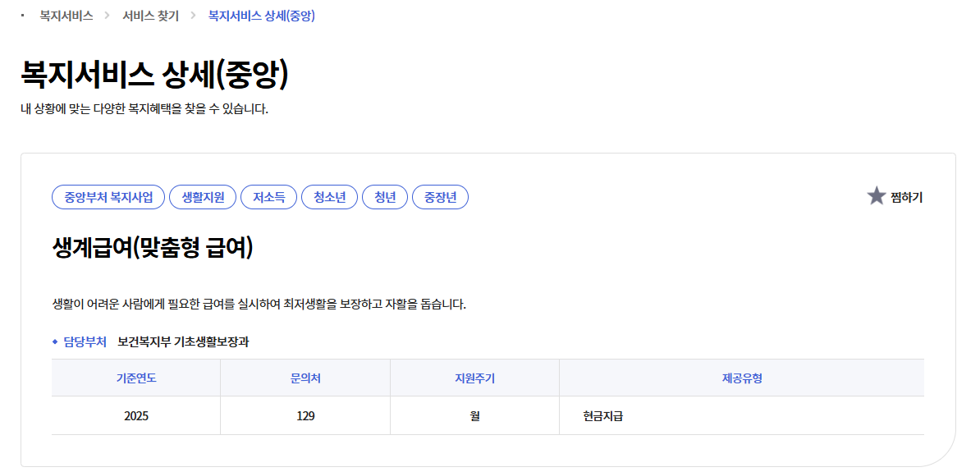Select the 복지서비스 상세(중앙) breadcrumb
The width and height of the screenshot is (980, 472).
tap(261, 16)
